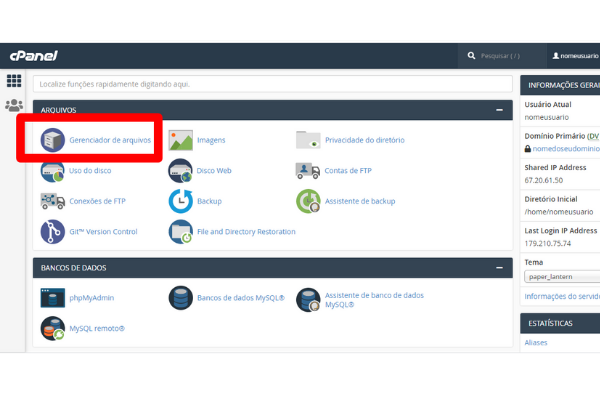This screenshot has height=400, width=600.
Task: Collapse the Arquivos section
Action: [x=499, y=110]
